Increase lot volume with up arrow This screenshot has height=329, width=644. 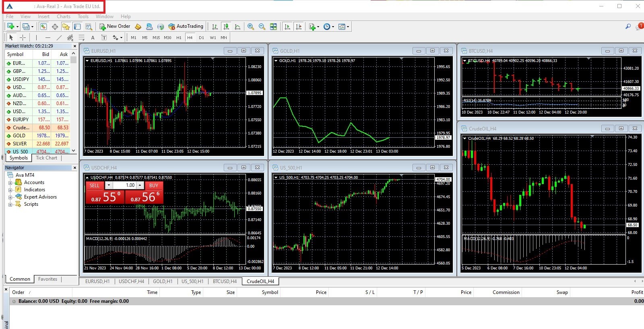pyautogui.click(x=140, y=185)
